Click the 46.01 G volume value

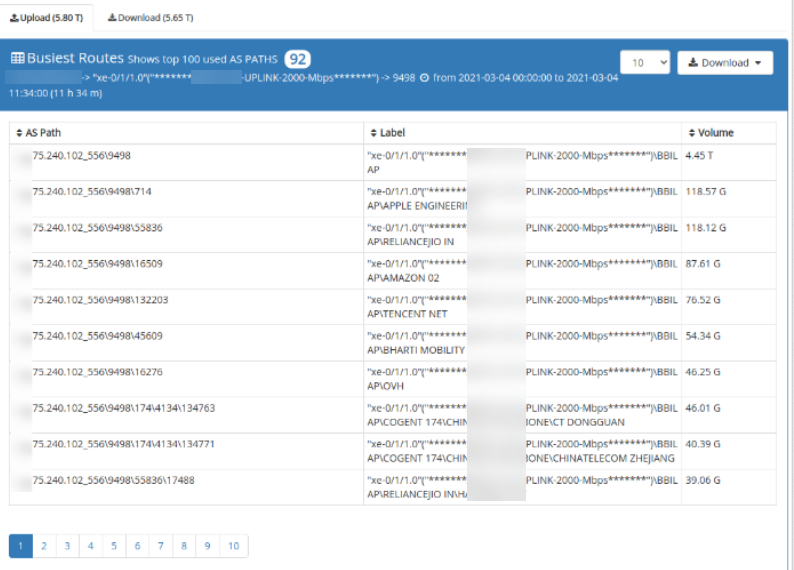(x=703, y=408)
